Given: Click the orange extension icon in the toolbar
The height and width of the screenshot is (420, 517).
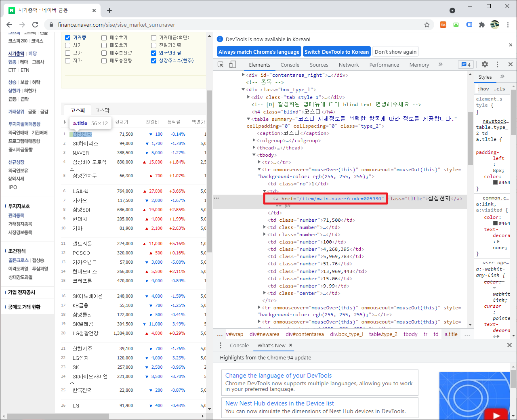Looking at the screenshot, I should tap(443, 25).
